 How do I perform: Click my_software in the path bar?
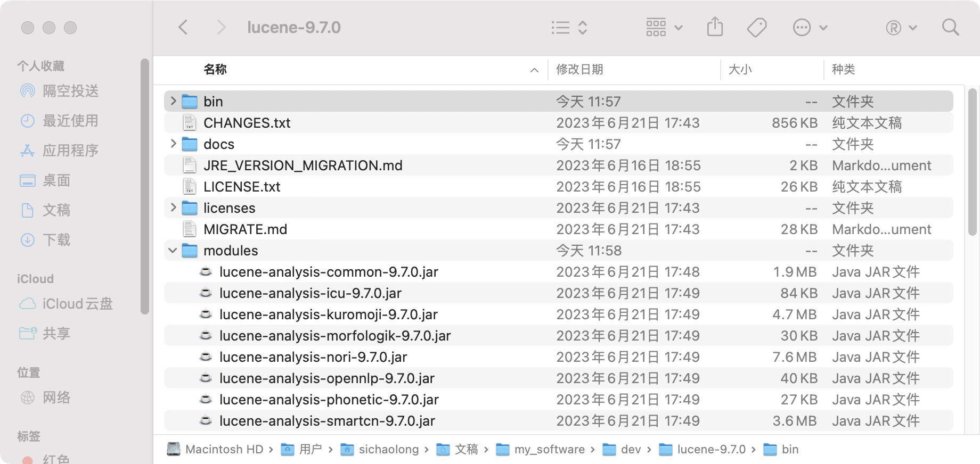click(541, 450)
